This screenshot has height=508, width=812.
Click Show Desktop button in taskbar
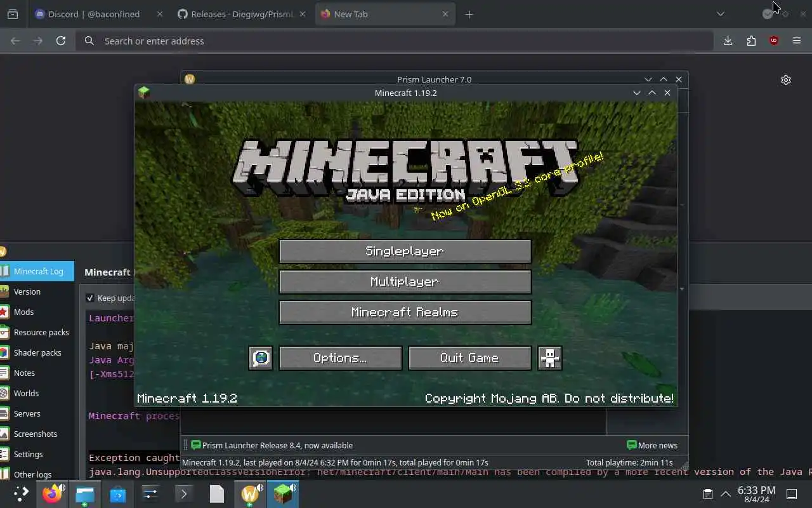tap(792, 493)
